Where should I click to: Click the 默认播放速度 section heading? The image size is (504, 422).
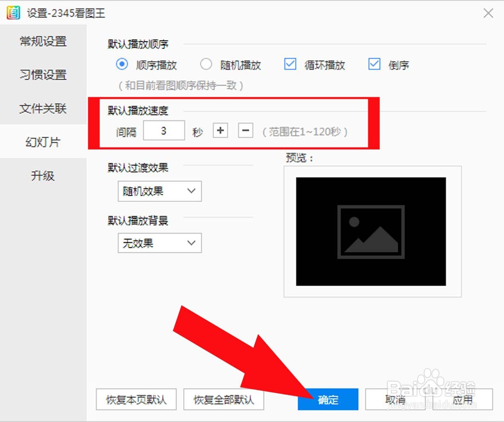click(x=138, y=110)
